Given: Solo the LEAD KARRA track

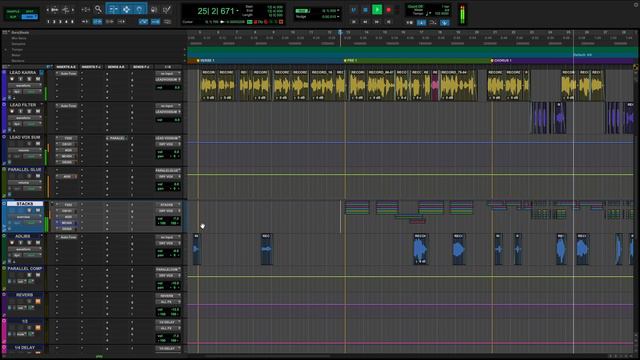Looking at the screenshot, I should click(x=29, y=79).
